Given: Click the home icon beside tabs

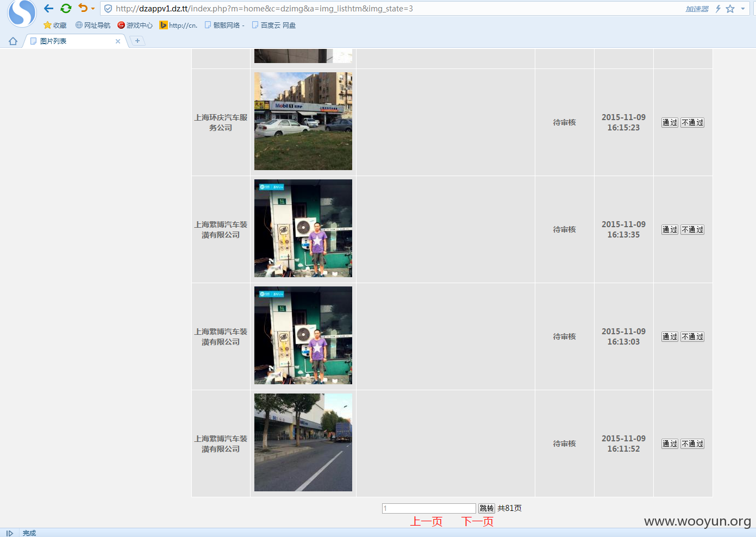Looking at the screenshot, I should point(13,41).
